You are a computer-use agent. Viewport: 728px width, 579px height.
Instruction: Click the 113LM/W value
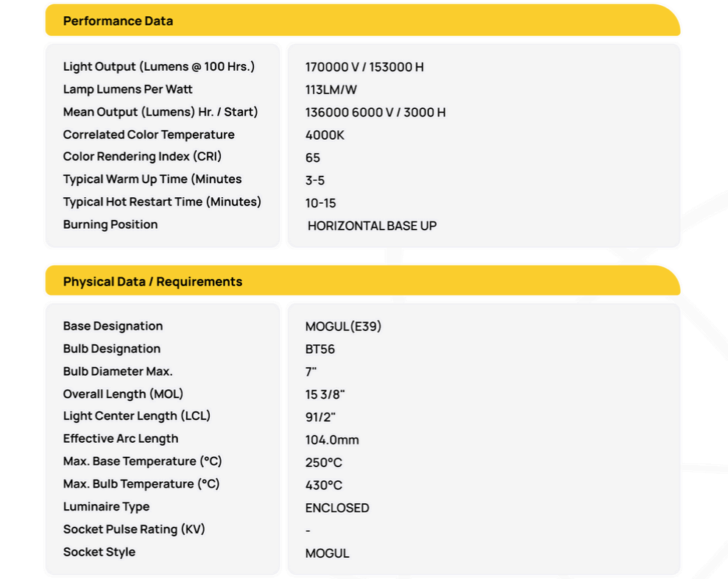[331, 90]
